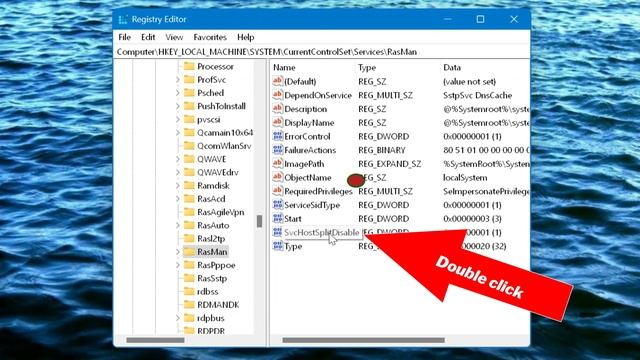Expand the RasMan tree node
The image size is (640, 360).
coord(178,252)
